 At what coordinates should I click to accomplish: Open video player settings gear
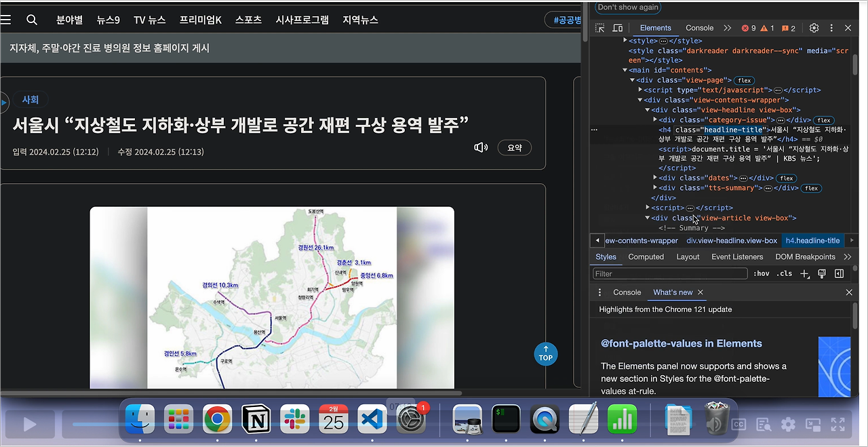[788, 425]
